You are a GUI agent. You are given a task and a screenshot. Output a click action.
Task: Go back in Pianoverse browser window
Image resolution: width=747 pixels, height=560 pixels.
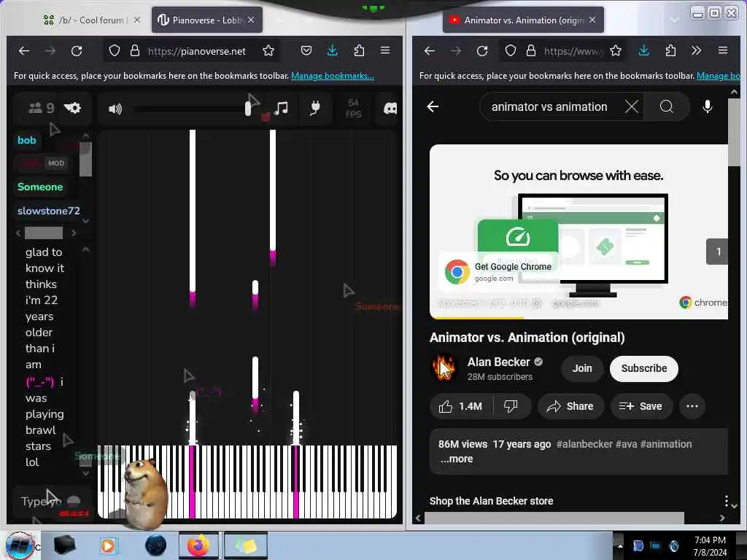(x=24, y=50)
